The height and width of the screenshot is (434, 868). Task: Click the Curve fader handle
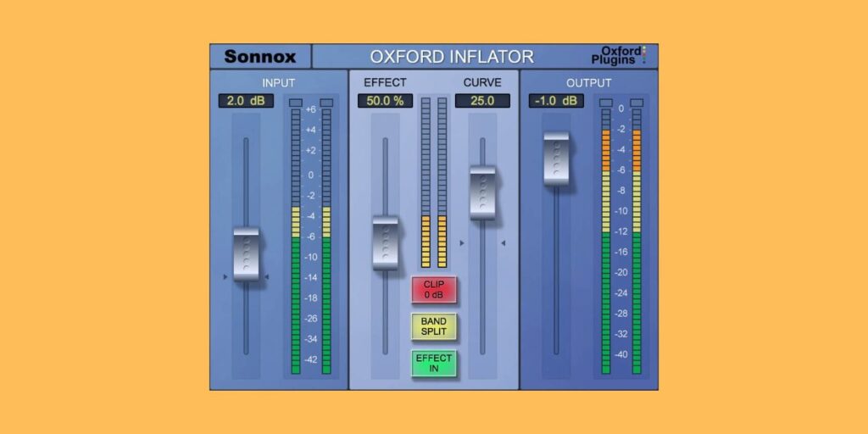point(482,192)
